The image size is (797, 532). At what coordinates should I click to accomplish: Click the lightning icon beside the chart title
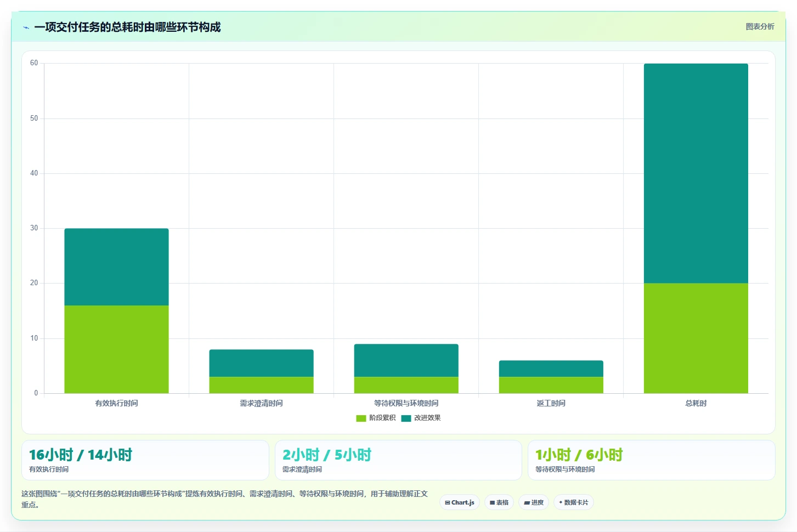click(26, 27)
